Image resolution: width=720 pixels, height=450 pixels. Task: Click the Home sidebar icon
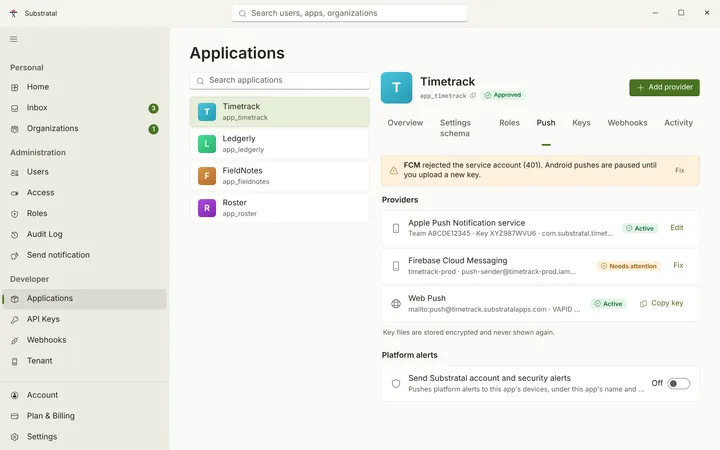[15, 87]
